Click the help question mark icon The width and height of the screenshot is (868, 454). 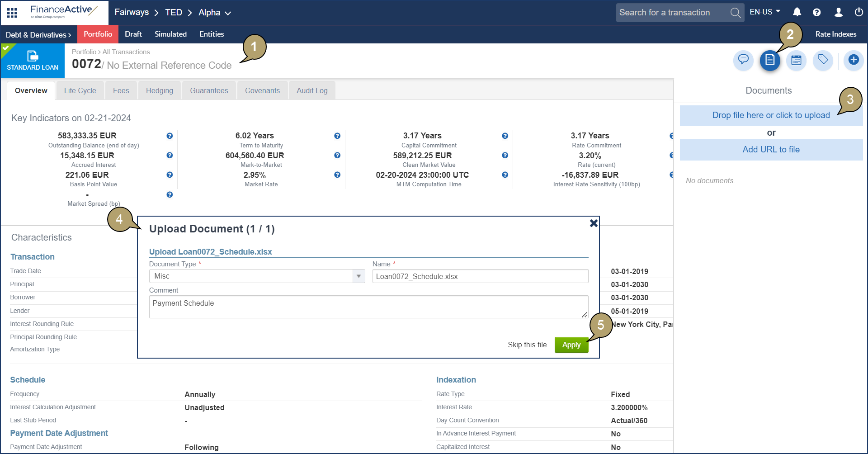[x=817, y=12]
